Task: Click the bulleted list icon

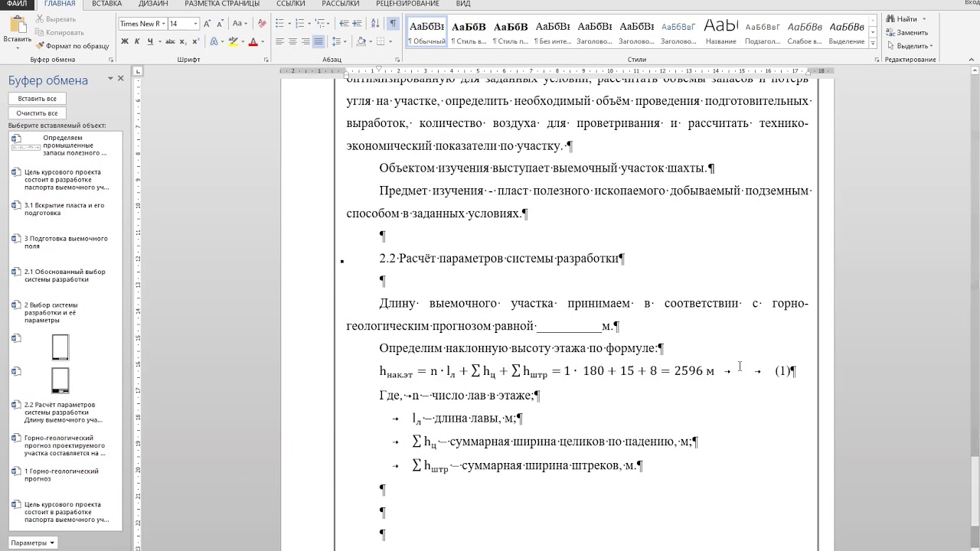Action: [281, 24]
